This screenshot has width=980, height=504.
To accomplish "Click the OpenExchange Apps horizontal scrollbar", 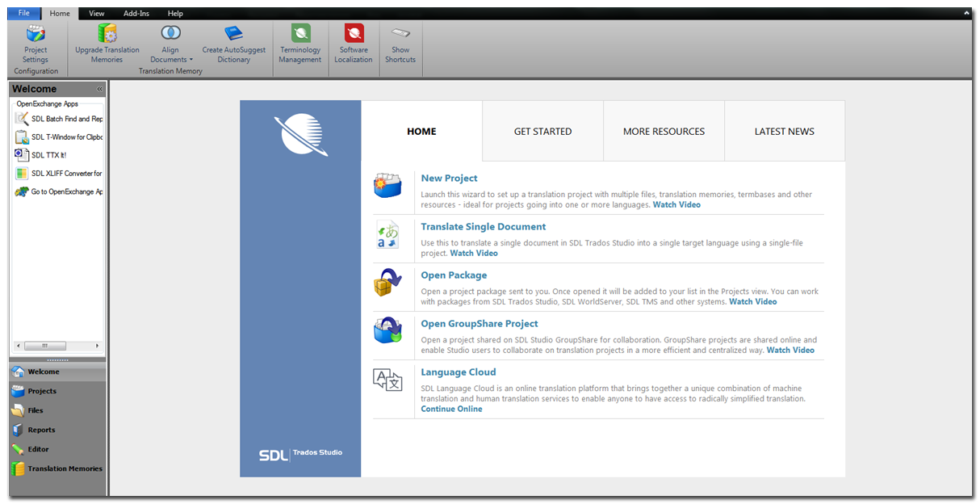I will [57, 345].
